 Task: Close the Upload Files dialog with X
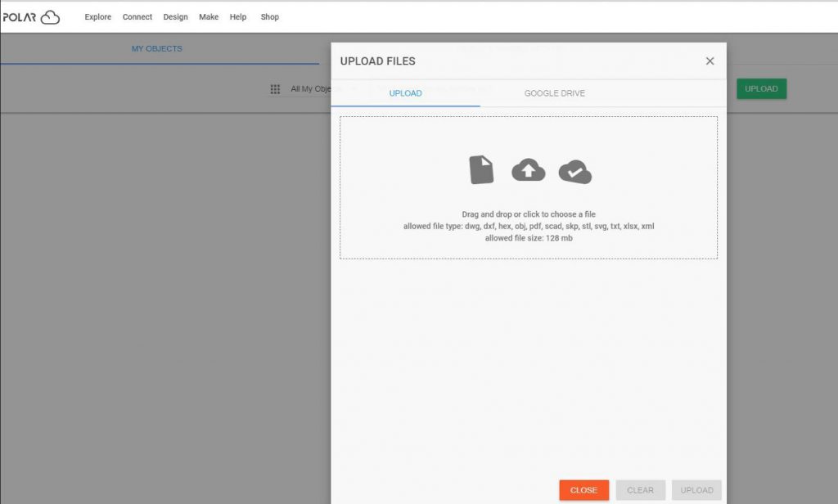[710, 61]
